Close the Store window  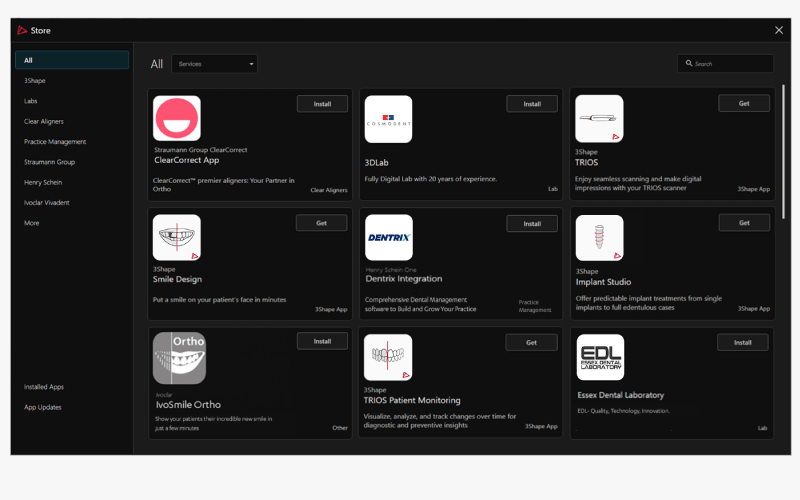[779, 30]
